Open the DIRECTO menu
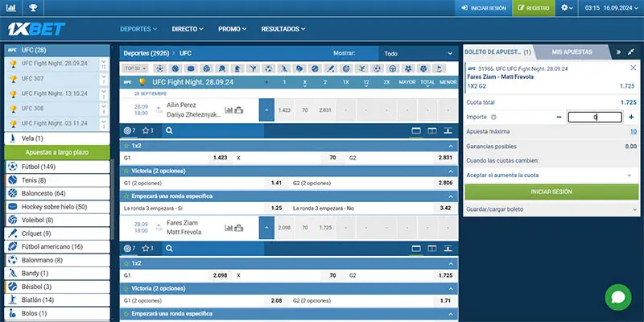This screenshot has height=322, width=644. point(188,29)
